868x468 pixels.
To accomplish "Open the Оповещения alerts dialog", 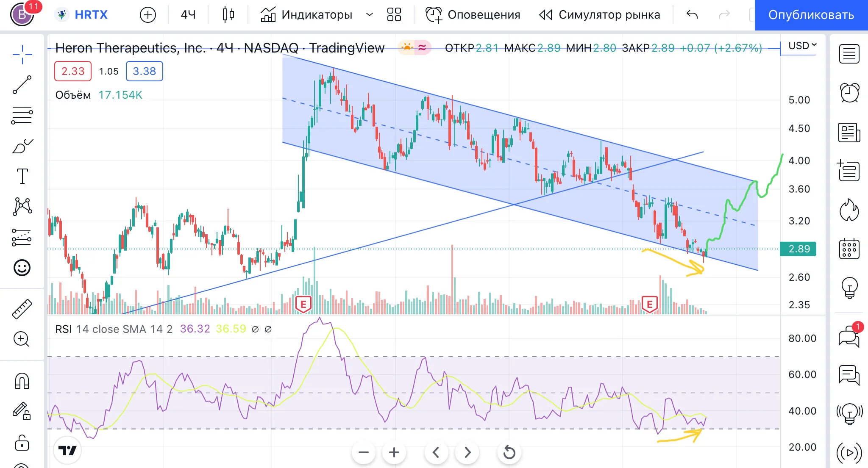I will [x=473, y=15].
